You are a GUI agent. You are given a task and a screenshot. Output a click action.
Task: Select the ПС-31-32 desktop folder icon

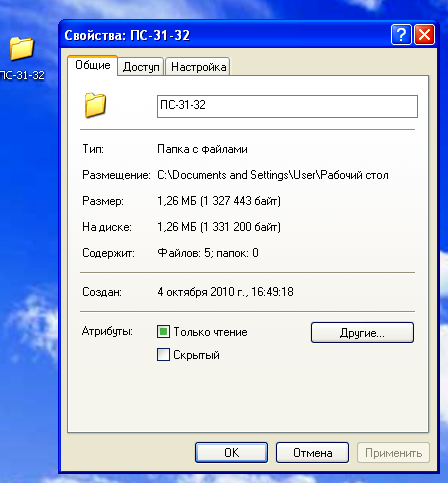coord(22,49)
